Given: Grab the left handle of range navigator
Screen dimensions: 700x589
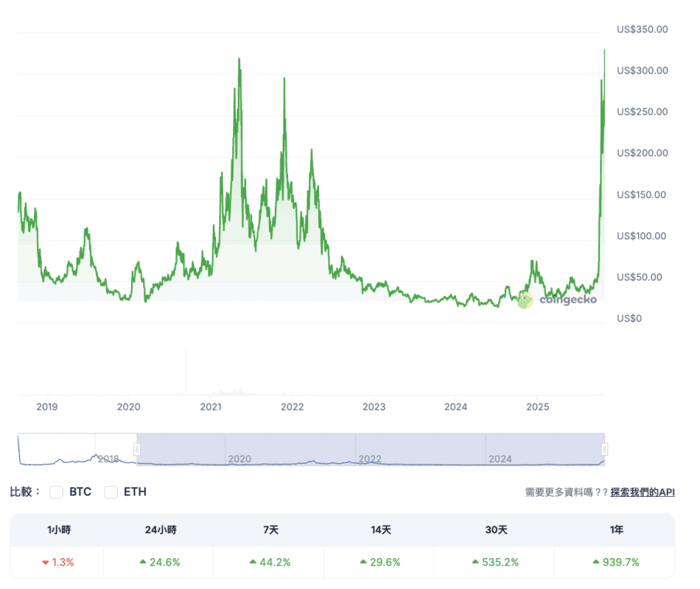Looking at the screenshot, I should pyautogui.click(x=136, y=449).
